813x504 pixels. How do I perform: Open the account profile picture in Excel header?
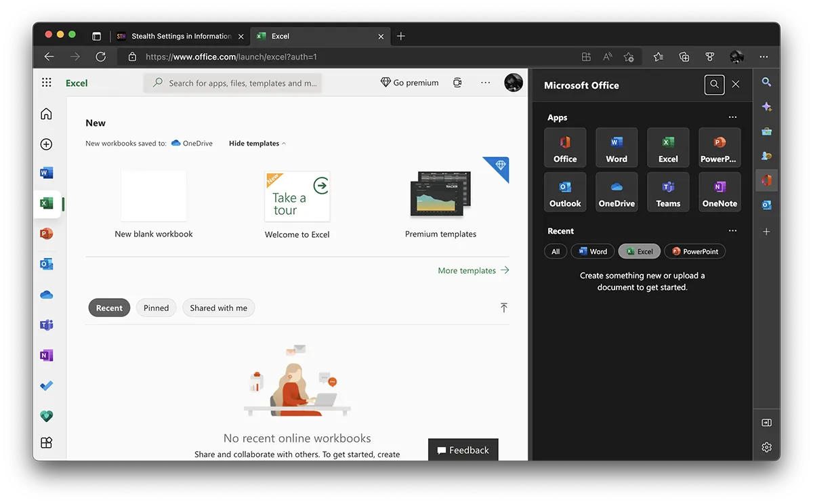coord(514,83)
